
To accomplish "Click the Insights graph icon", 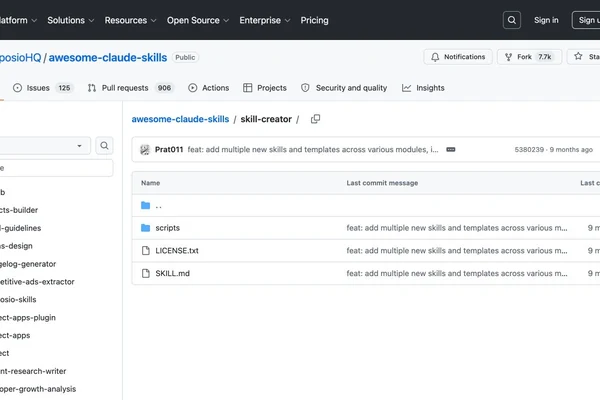I will tap(406, 88).
